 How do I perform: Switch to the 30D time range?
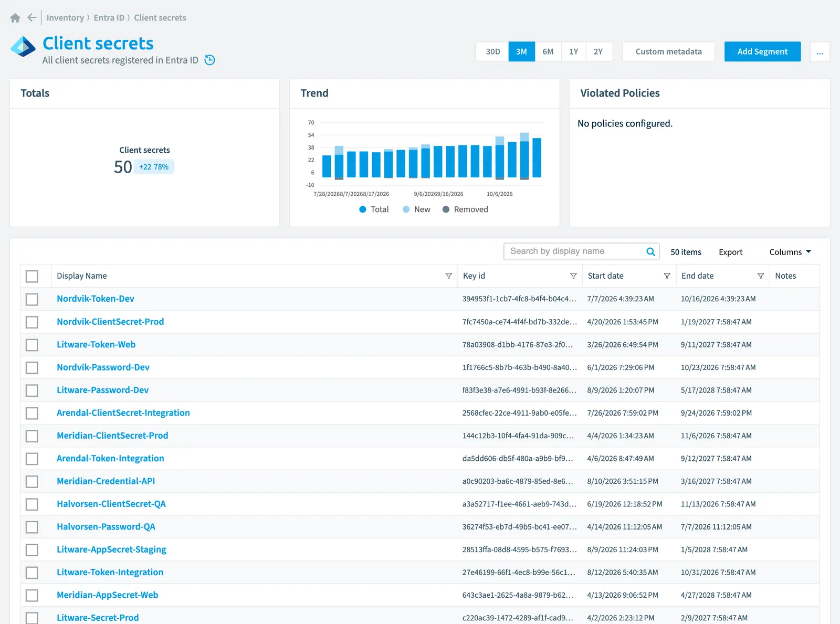point(492,51)
